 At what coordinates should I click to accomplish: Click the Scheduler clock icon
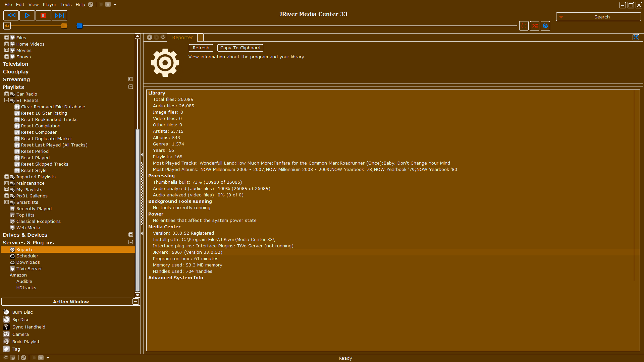[12, 256]
